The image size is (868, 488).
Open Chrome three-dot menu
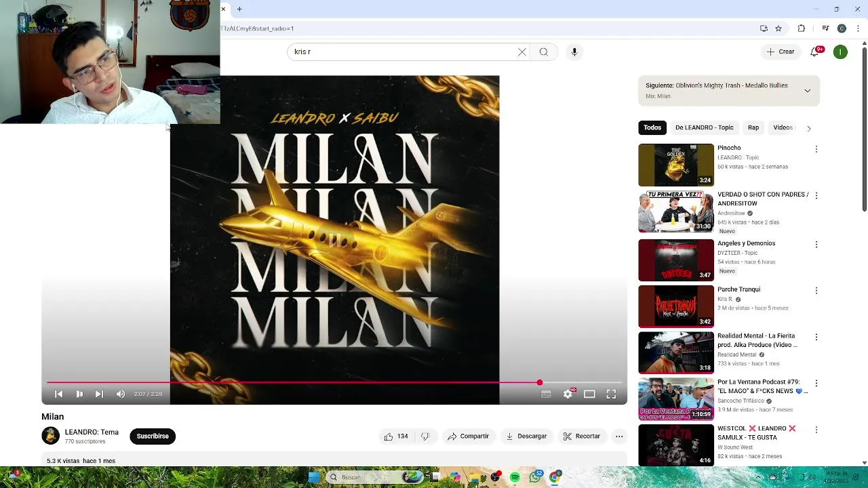point(858,28)
